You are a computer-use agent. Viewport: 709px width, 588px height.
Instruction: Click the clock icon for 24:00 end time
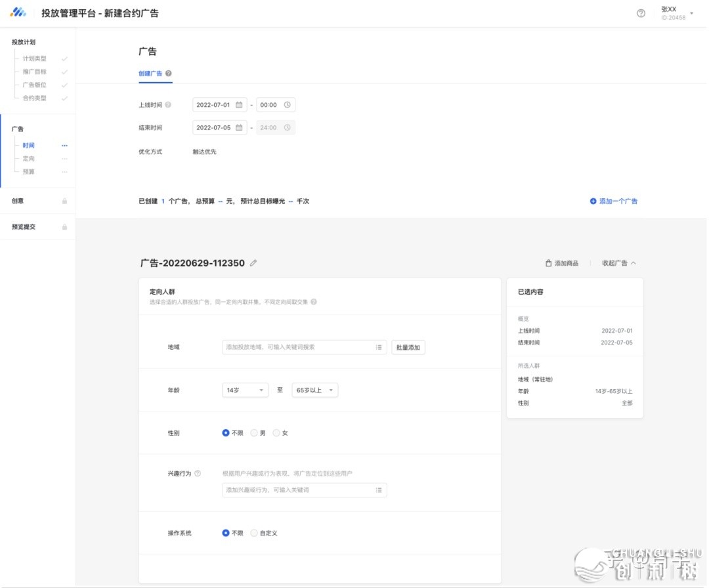[x=287, y=127]
